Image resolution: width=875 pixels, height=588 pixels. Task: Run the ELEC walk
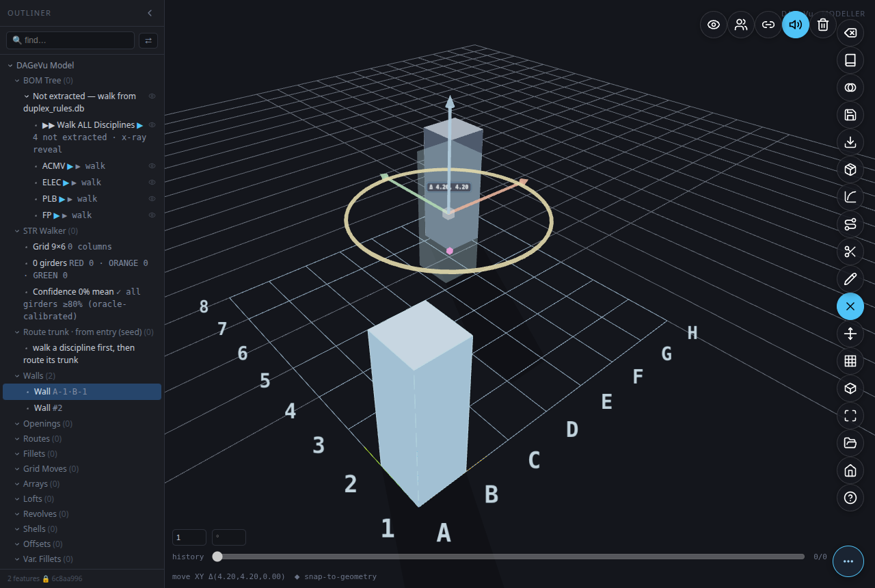click(66, 183)
